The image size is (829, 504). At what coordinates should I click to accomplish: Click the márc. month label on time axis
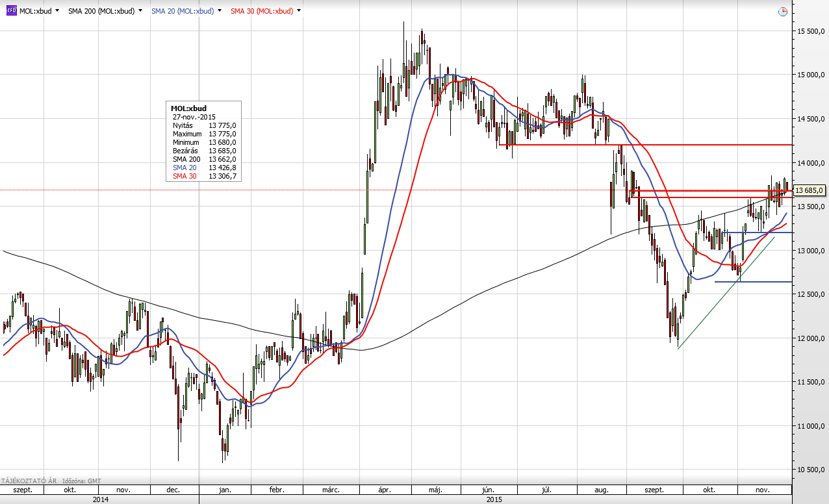pyautogui.click(x=330, y=490)
